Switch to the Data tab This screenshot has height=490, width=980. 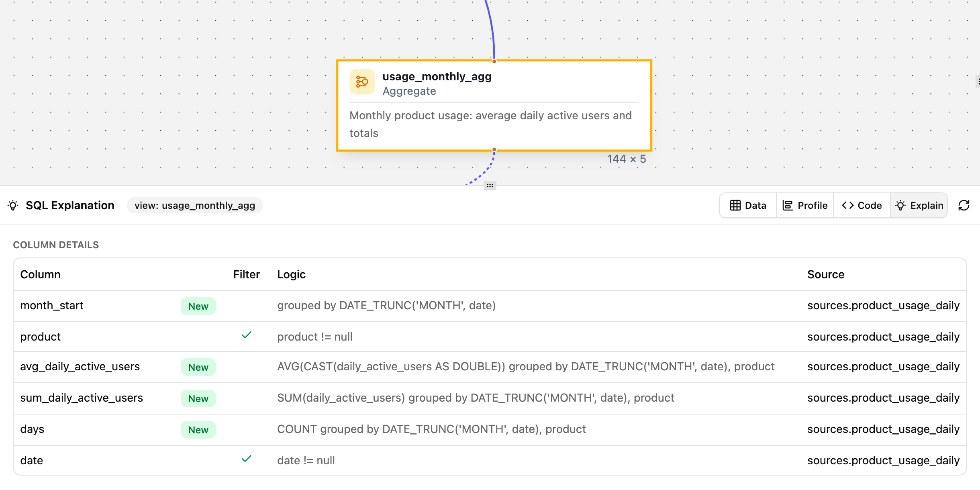(x=748, y=205)
